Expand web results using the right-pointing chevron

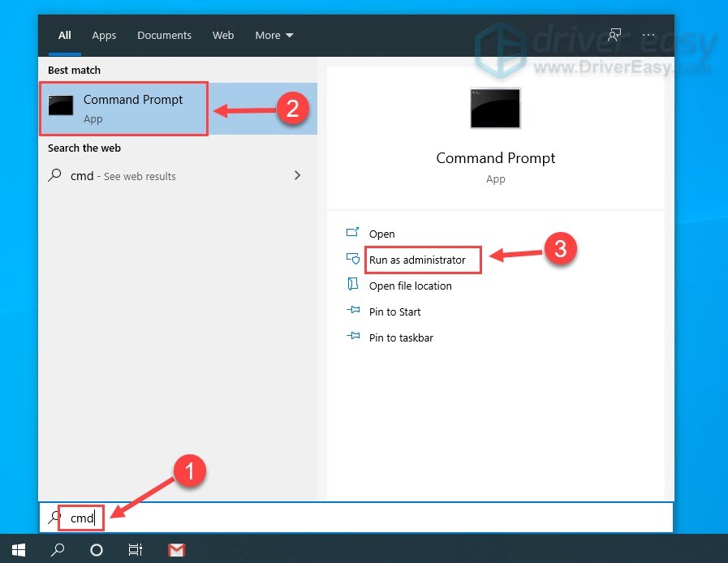[297, 175]
